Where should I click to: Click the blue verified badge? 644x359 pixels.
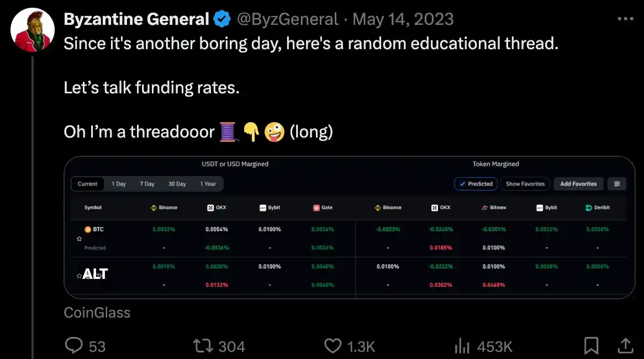click(223, 19)
